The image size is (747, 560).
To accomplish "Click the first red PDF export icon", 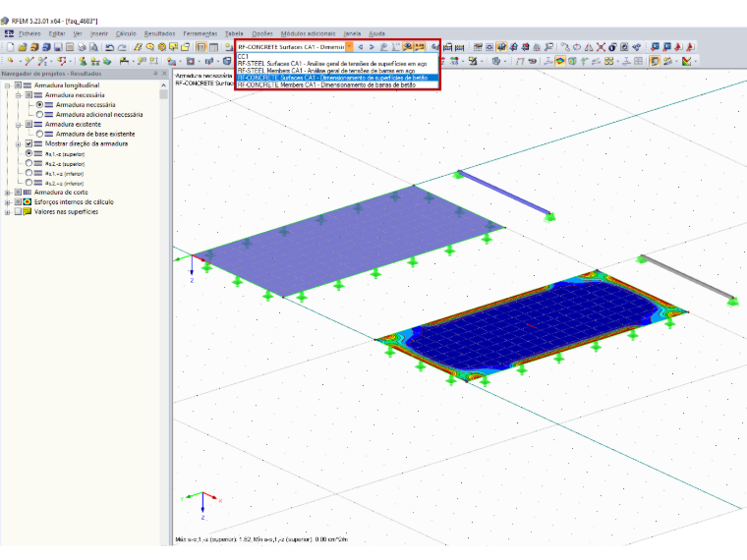I will click(679, 47).
